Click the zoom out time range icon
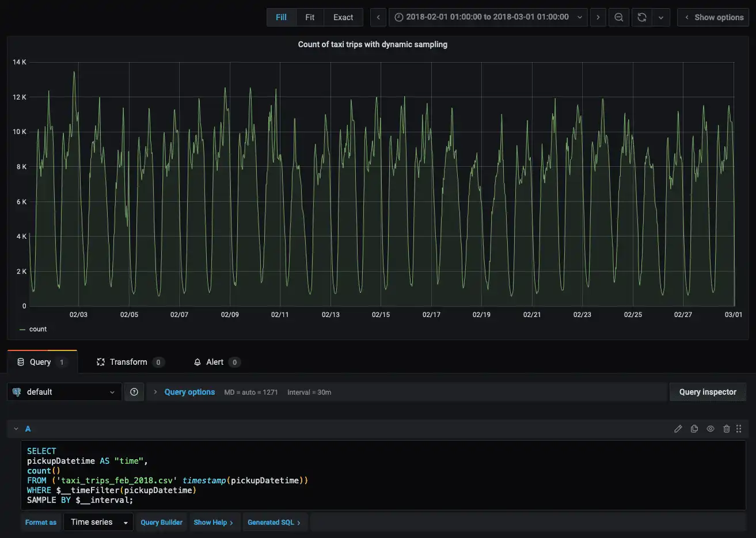Screen dimensions: 756x538 coord(618,17)
